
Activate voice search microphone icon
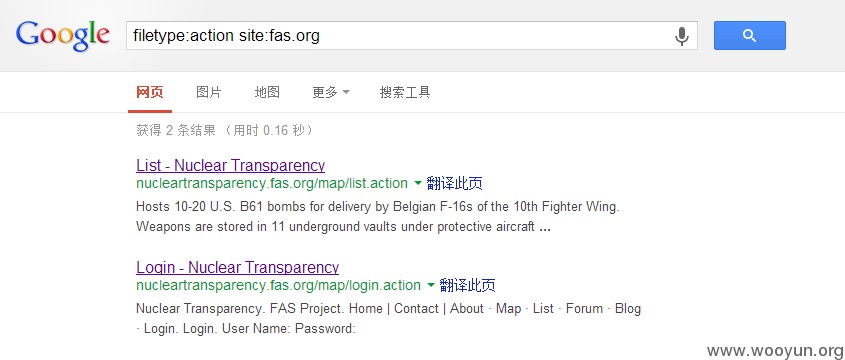(x=682, y=36)
